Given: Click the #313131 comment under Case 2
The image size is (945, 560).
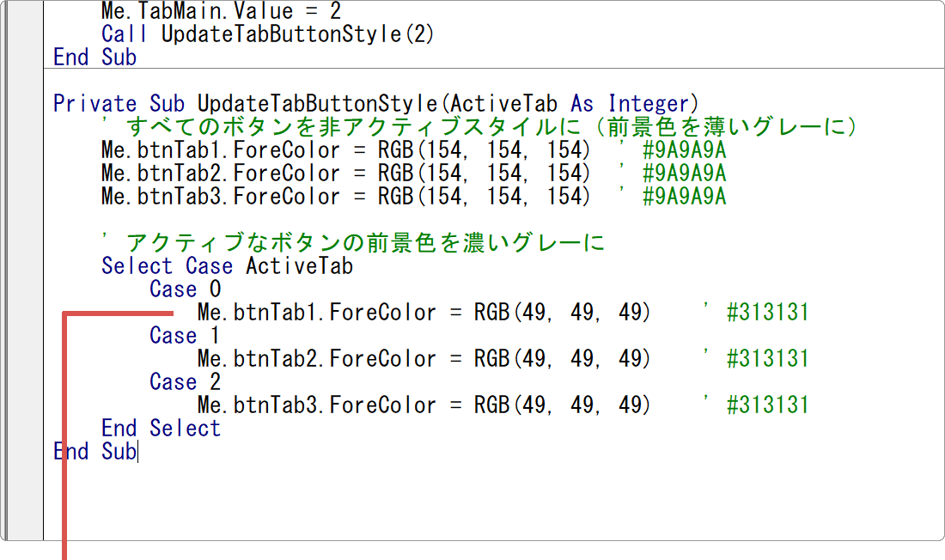Looking at the screenshot, I should pos(767,405).
